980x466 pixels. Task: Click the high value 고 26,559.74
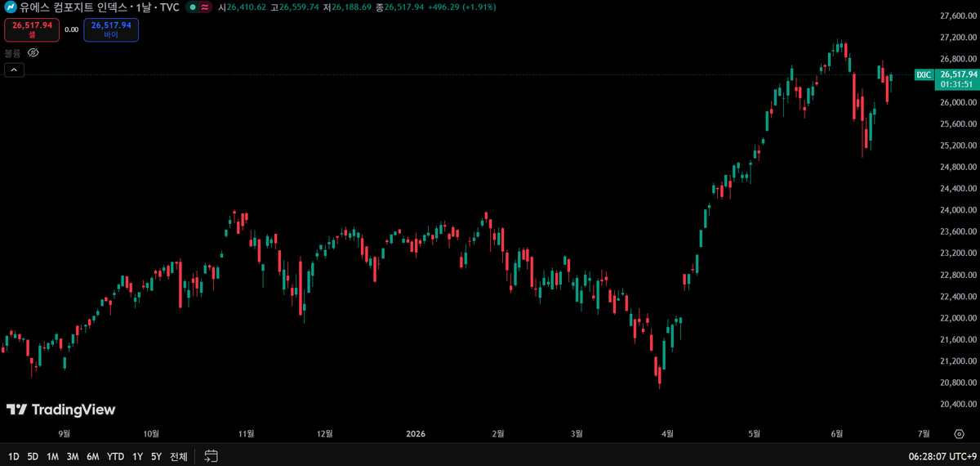(296, 7)
